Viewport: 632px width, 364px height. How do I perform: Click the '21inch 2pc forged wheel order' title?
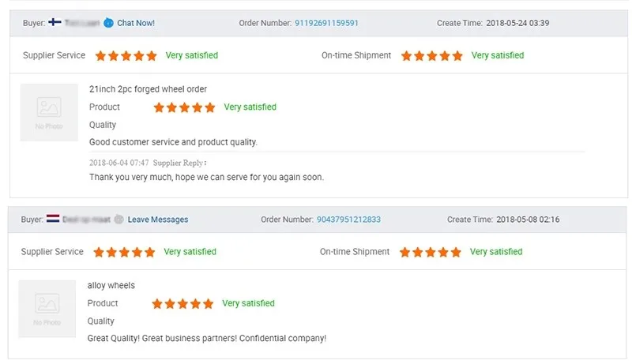click(x=149, y=89)
